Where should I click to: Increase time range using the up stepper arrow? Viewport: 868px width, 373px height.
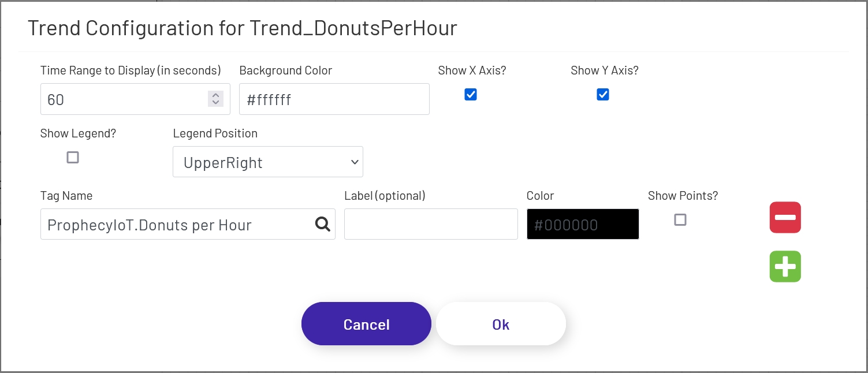pos(215,95)
